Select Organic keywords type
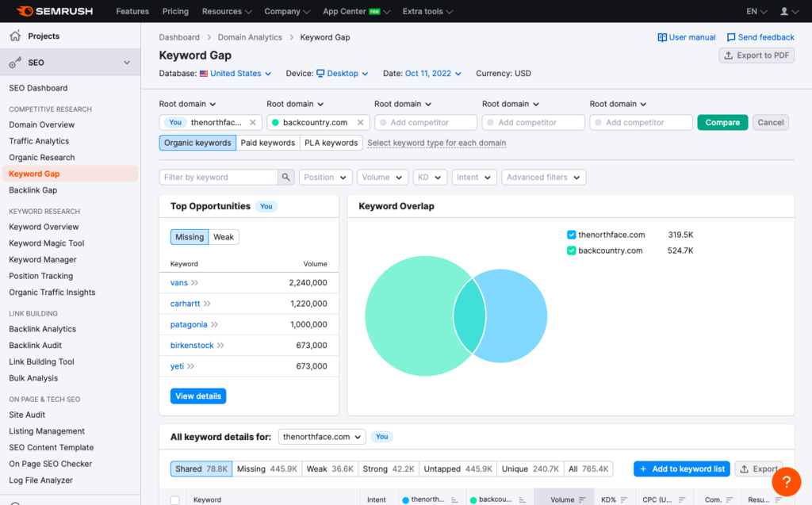812x505 pixels. click(197, 143)
